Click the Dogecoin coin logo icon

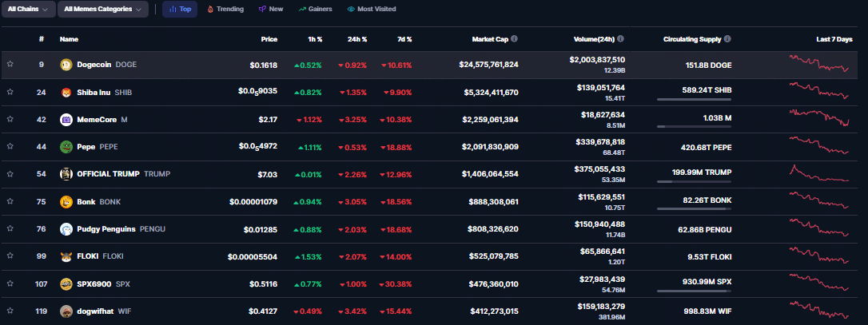tap(66, 65)
